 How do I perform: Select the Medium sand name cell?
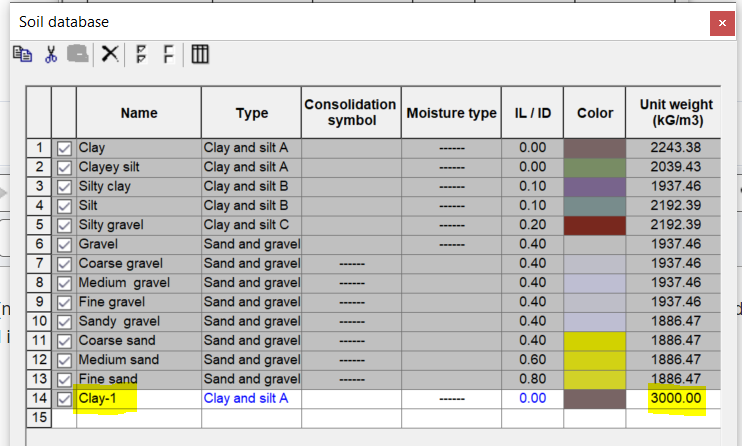(139, 360)
